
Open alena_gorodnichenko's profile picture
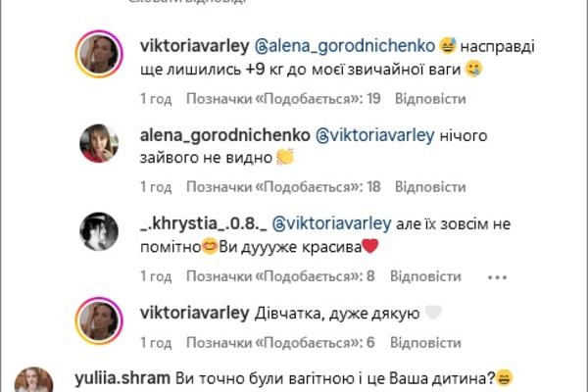(99, 144)
